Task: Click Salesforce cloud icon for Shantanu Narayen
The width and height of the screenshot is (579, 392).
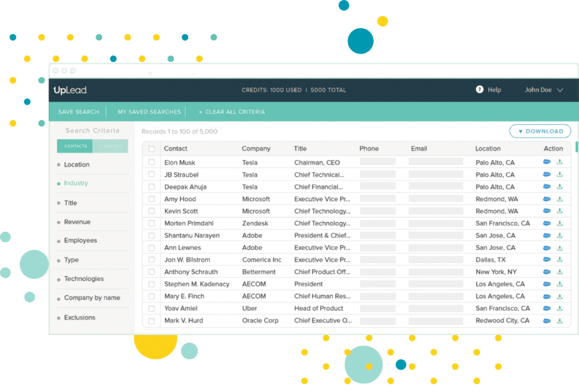Action: (x=547, y=236)
